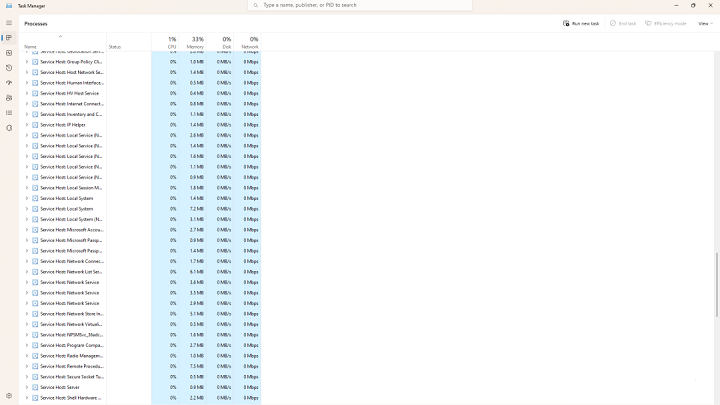
Task: Open the Performance page in sidebar
Action: pyautogui.click(x=9, y=53)
